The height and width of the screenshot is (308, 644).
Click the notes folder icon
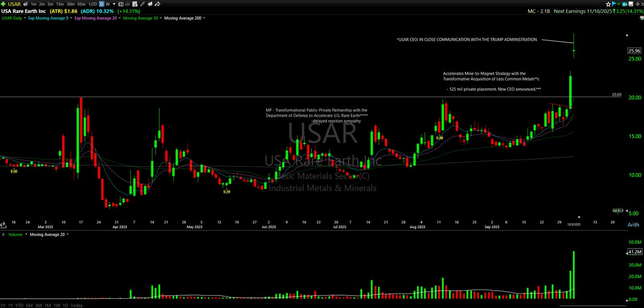click(x=150, y=4)
